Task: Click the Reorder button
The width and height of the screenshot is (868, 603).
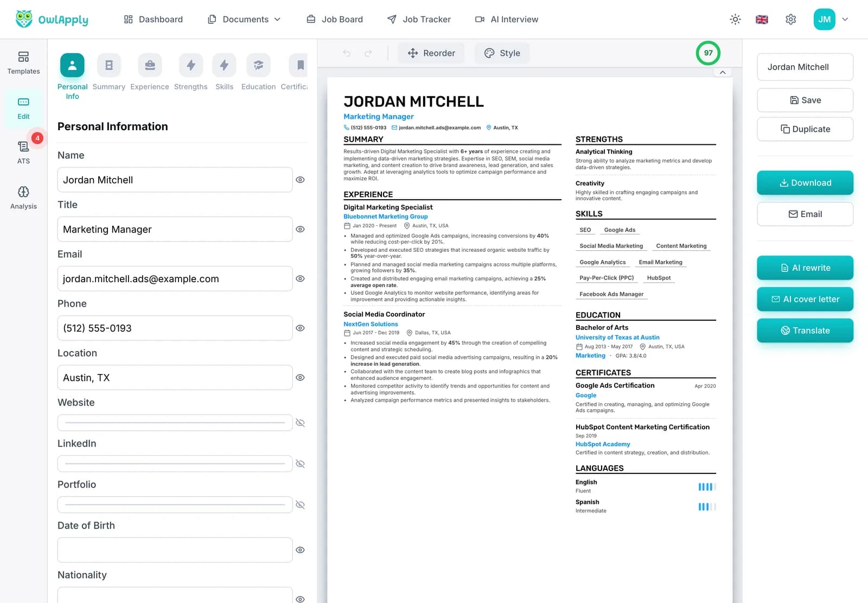Action: coord(431,53)
